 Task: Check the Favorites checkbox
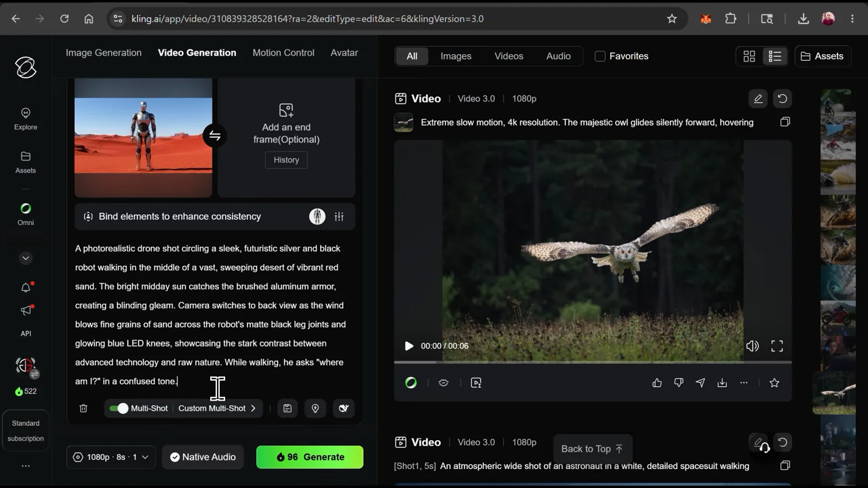point(600,56)
